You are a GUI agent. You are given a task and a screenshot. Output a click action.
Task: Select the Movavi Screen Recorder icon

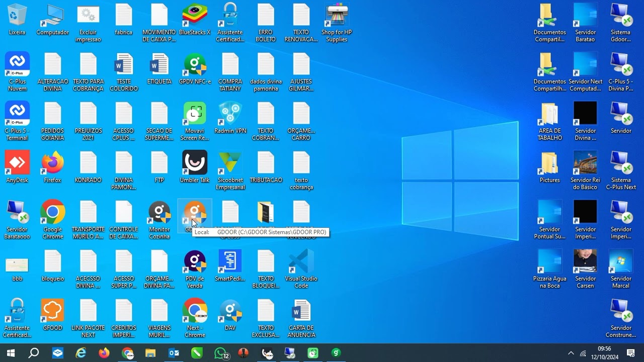[x=195, y=122]
